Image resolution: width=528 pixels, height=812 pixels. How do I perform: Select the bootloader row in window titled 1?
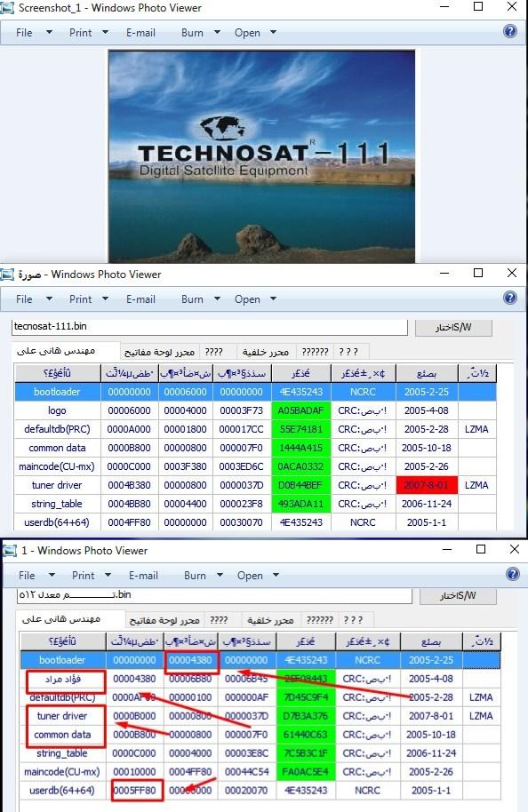pyautogui.click(x=260, y=660)
